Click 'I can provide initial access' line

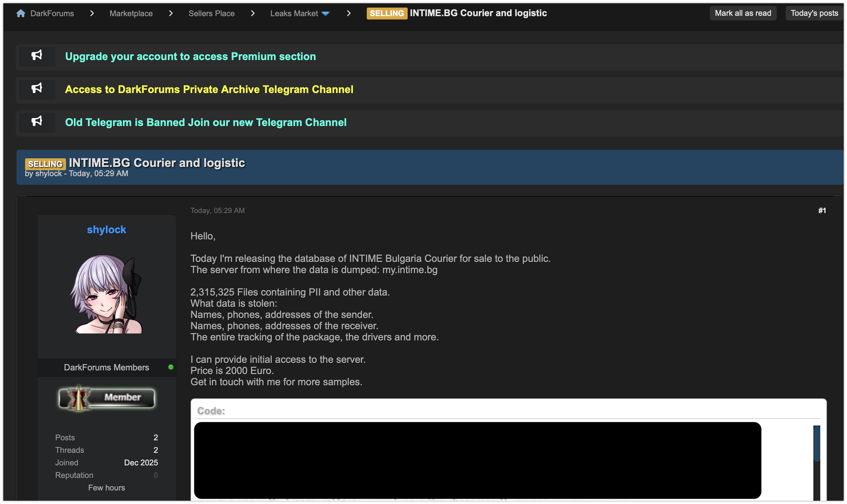pos(278,359)
